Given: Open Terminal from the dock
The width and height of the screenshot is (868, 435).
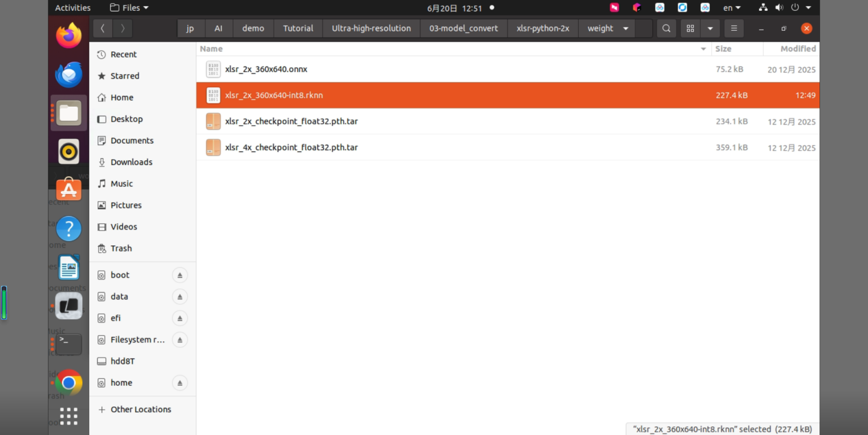Looking at the screenshot, I should [68, 344].
